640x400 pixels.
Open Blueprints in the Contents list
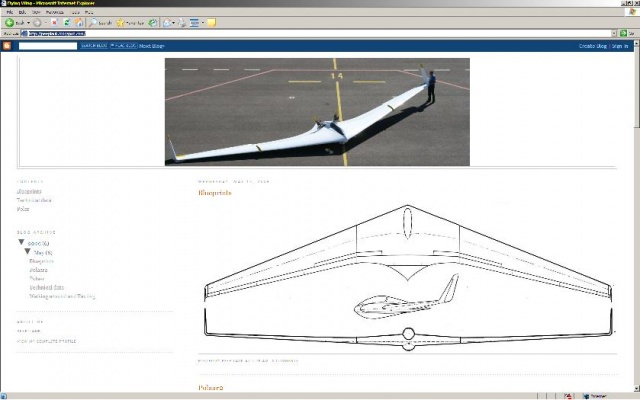pyautogui.click(x=29, y=191)
